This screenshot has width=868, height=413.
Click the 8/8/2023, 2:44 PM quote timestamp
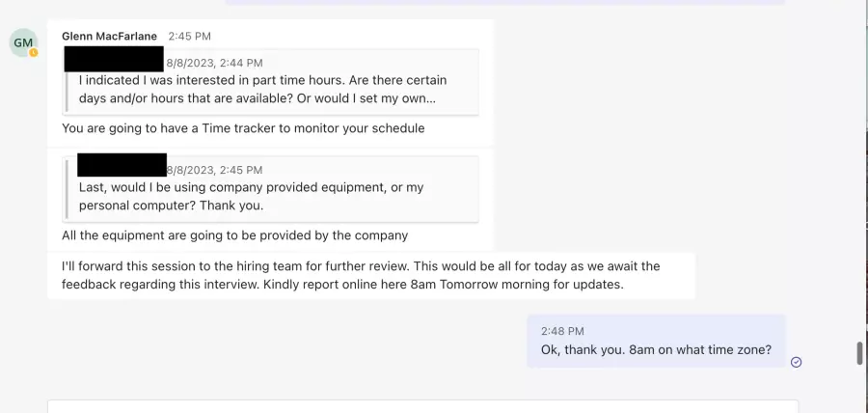pos(215,63)
